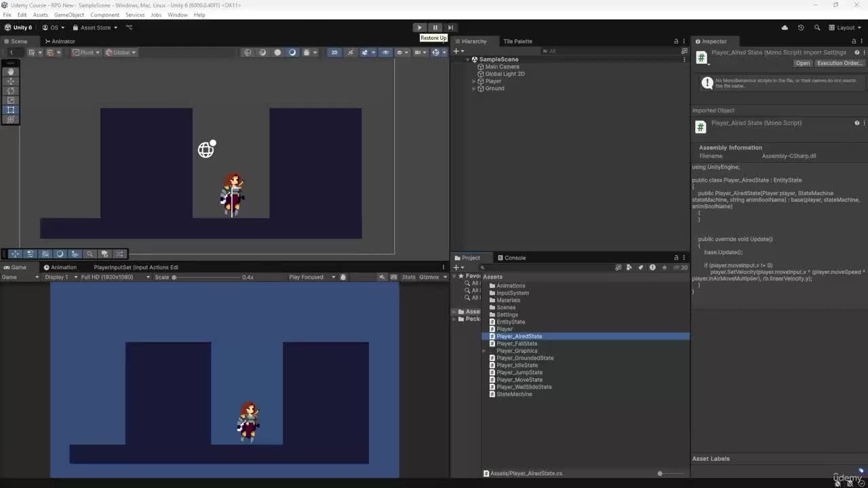Open the Play Focused dropdown
Image resolution: width=868 pixels, height=488 pixels.
312,277
